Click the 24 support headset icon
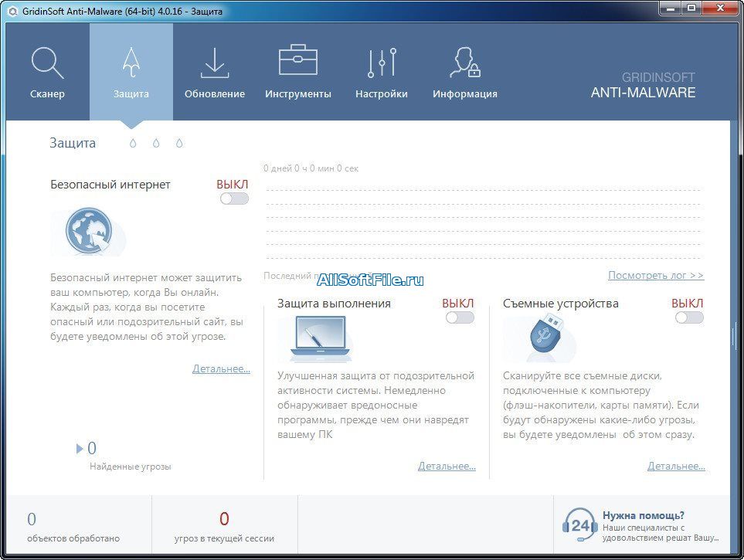Viewport: 744px width, 560px height. coord(579,525)
